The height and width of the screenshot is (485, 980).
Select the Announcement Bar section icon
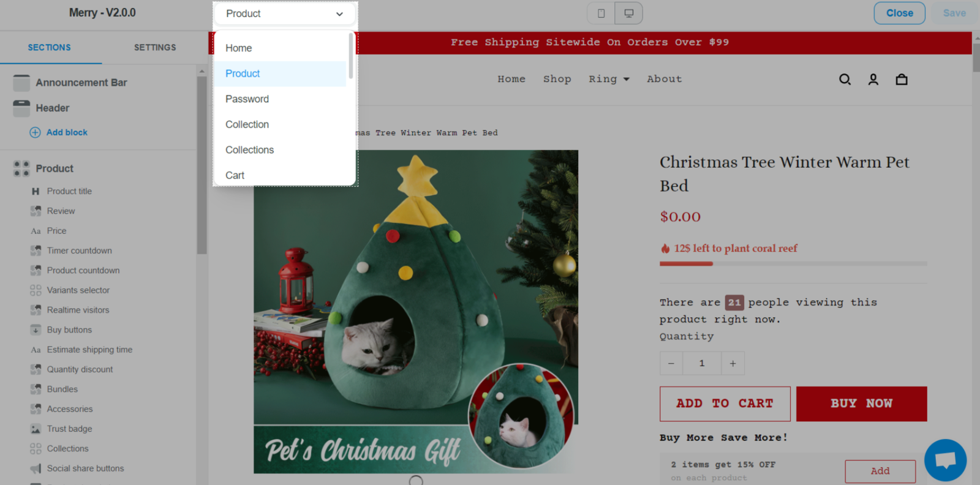pyautogui.click(x=21, y=83)
